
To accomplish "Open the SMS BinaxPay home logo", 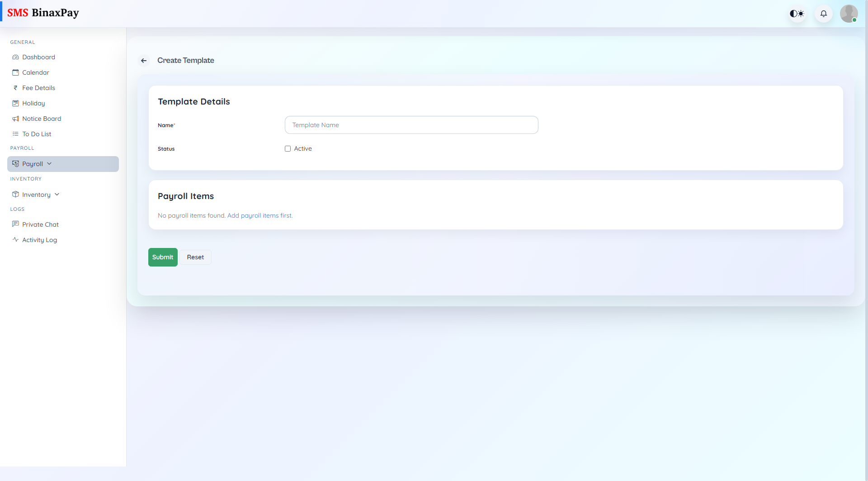I will click(x=44, y=13).
